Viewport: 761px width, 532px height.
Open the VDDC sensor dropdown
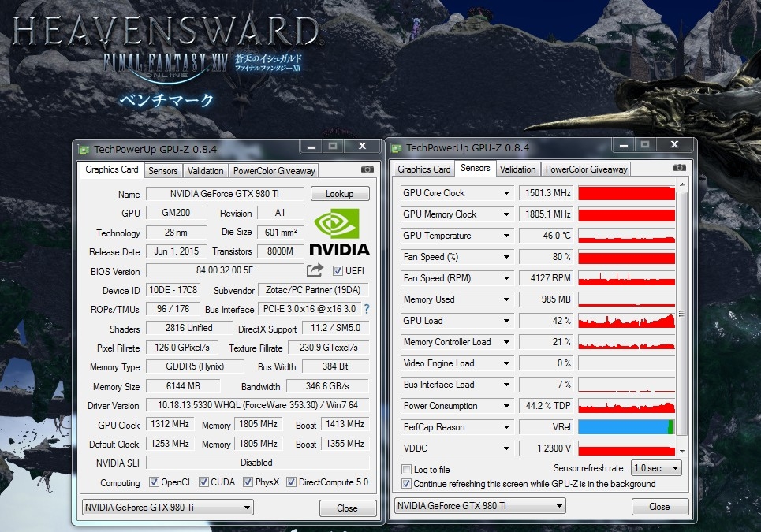pos(506,448)
